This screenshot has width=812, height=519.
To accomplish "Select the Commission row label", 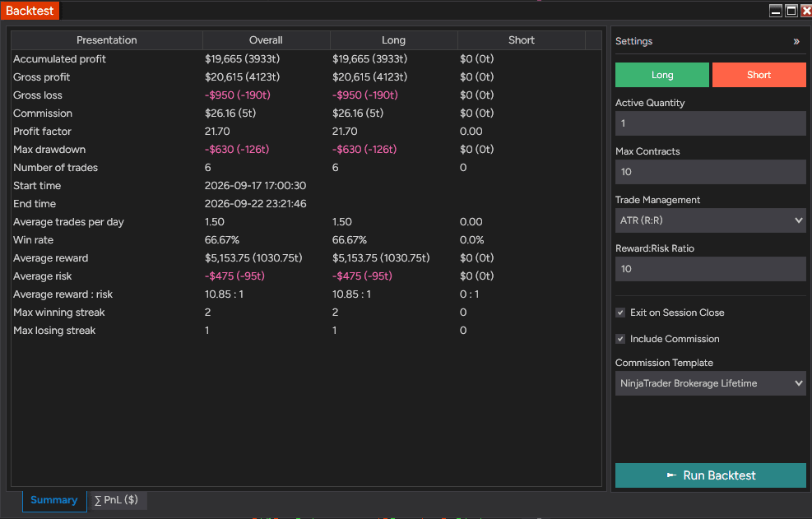I will pos(43,114).
